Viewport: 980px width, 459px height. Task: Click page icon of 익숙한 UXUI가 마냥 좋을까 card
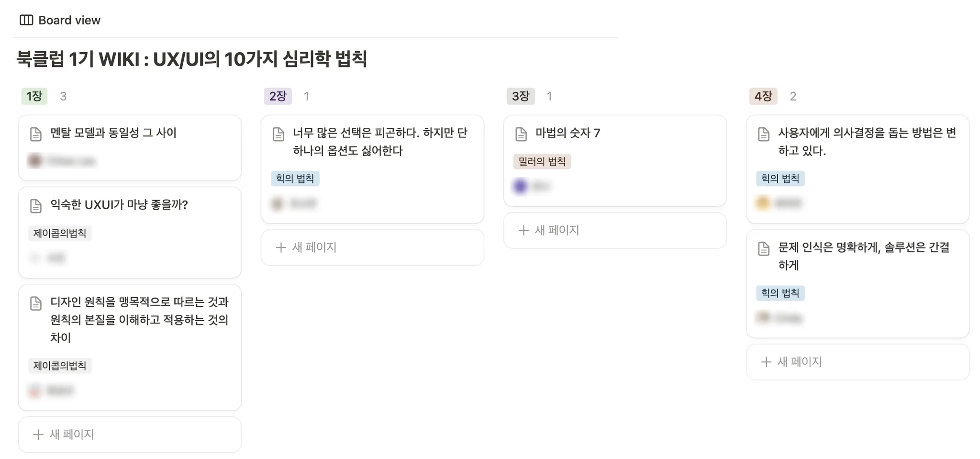[x=36, y=206]
